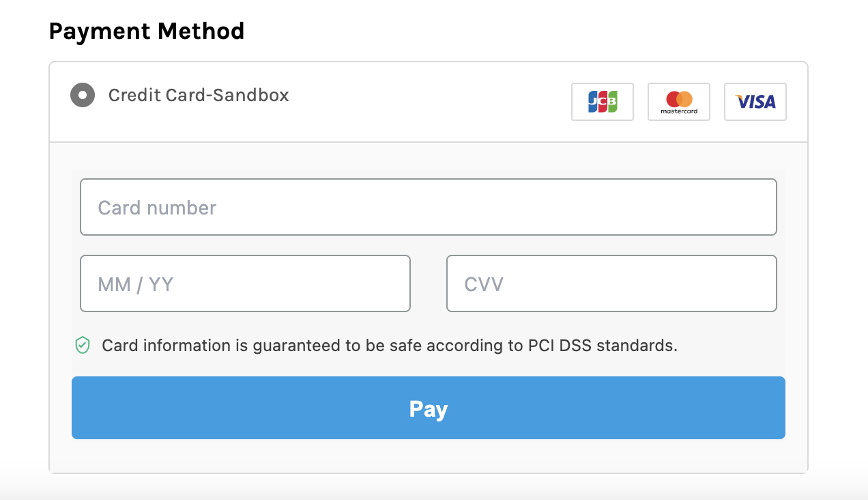Click the PCI DSS standards notice text
Screen dimensions: 868x500
(x=390, y=346)
